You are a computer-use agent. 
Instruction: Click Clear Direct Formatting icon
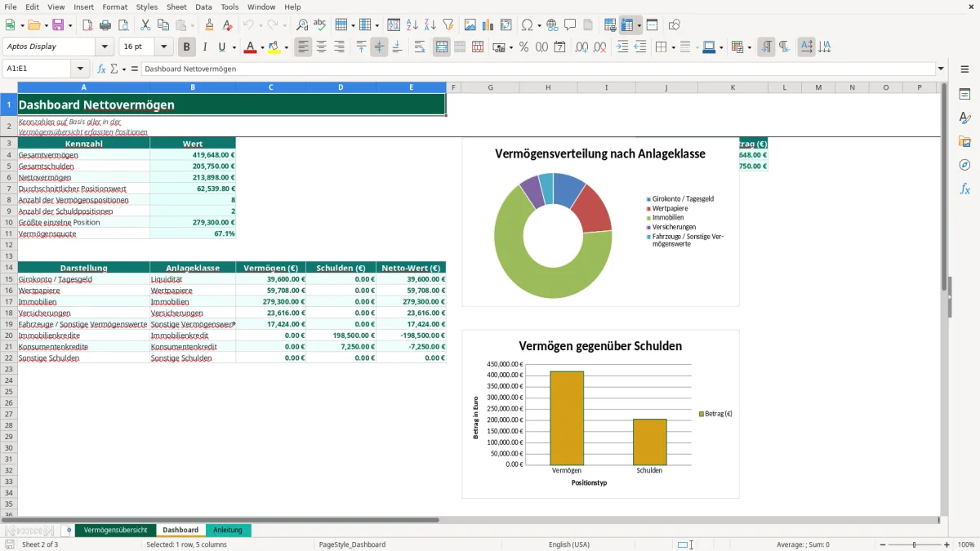[228, 25]
